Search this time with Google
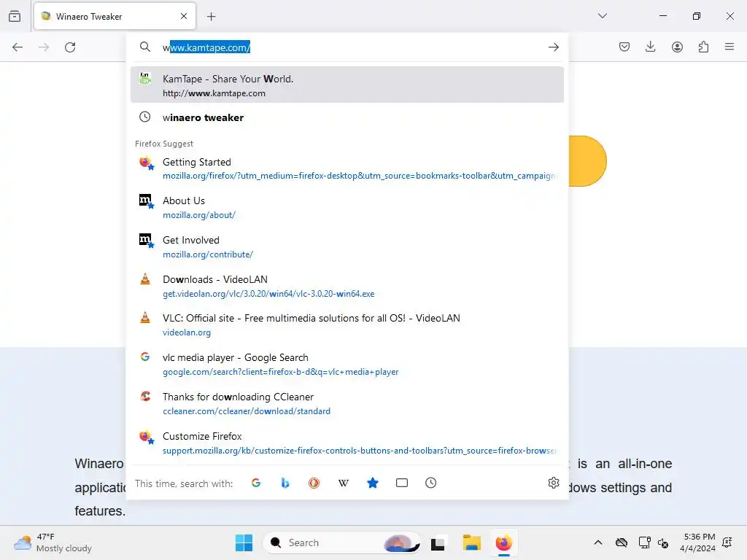This screenshot has height=560, width=747. [x=256, y=483]
